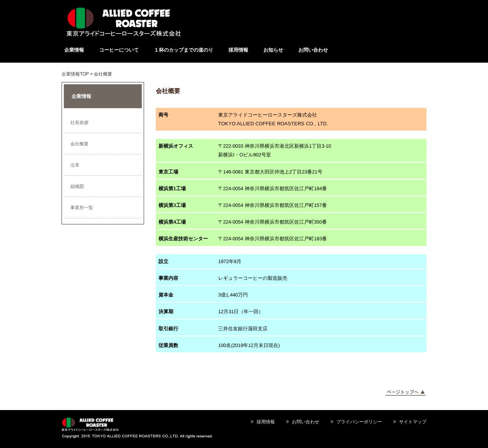Click the 佐江戸町183番 address text

(x=272, y=239)
